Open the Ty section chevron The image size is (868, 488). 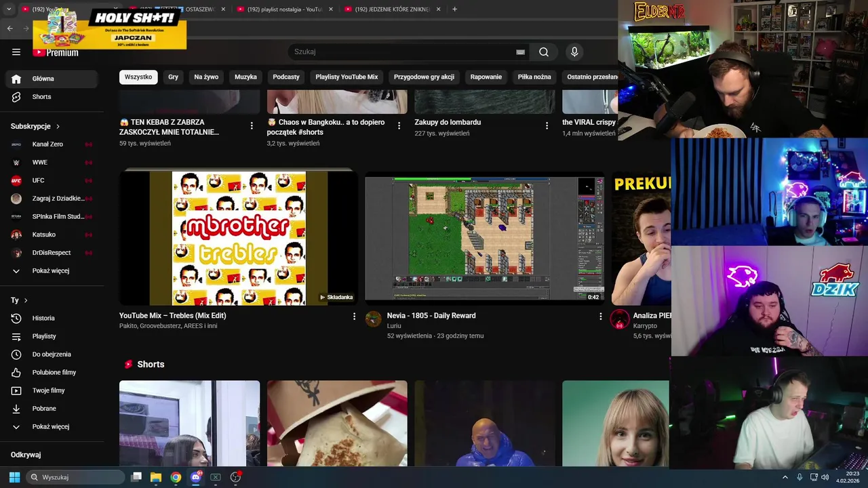[26, 300]
